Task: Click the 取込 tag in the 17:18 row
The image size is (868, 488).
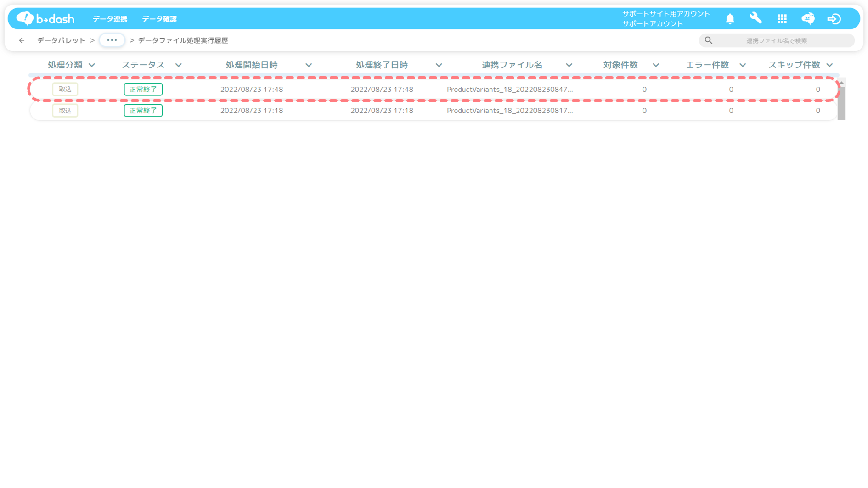Action: 65,111
